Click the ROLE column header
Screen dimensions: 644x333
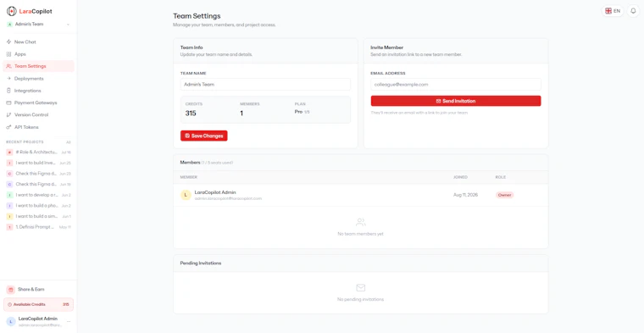point(500,177)
